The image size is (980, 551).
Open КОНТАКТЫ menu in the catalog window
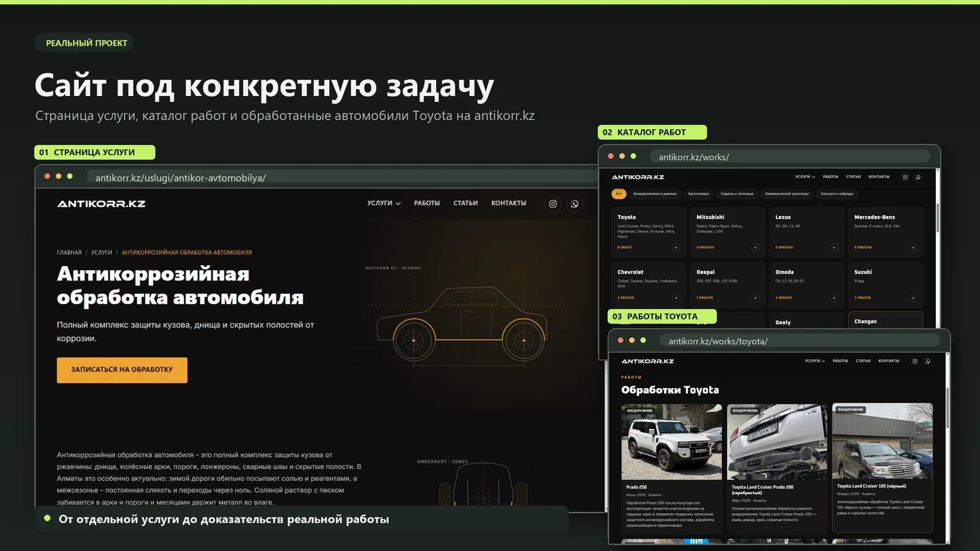(879, 177)
